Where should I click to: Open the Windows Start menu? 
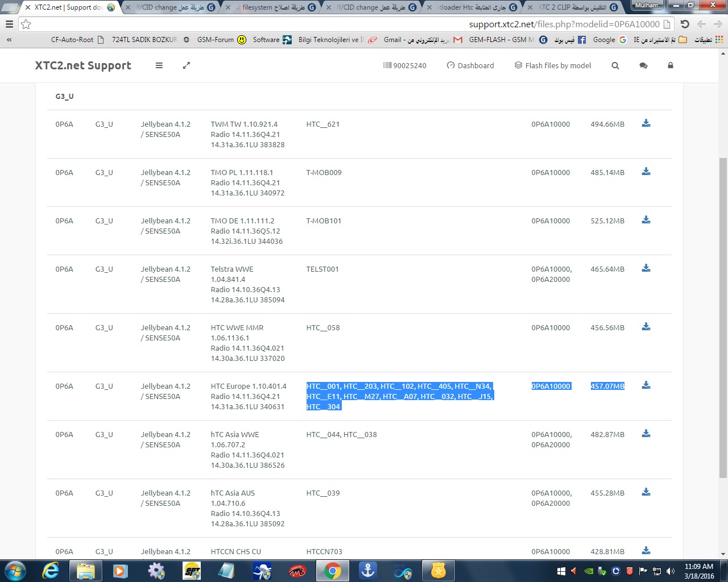coord(15,571)
